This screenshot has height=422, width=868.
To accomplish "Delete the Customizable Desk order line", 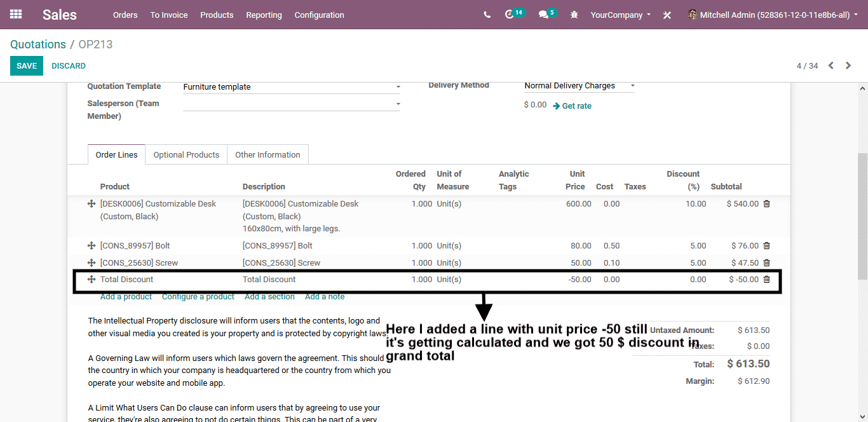I will coord(766,204).
